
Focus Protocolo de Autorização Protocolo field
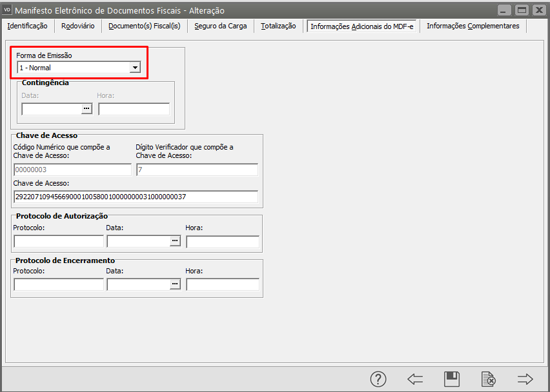59,241
